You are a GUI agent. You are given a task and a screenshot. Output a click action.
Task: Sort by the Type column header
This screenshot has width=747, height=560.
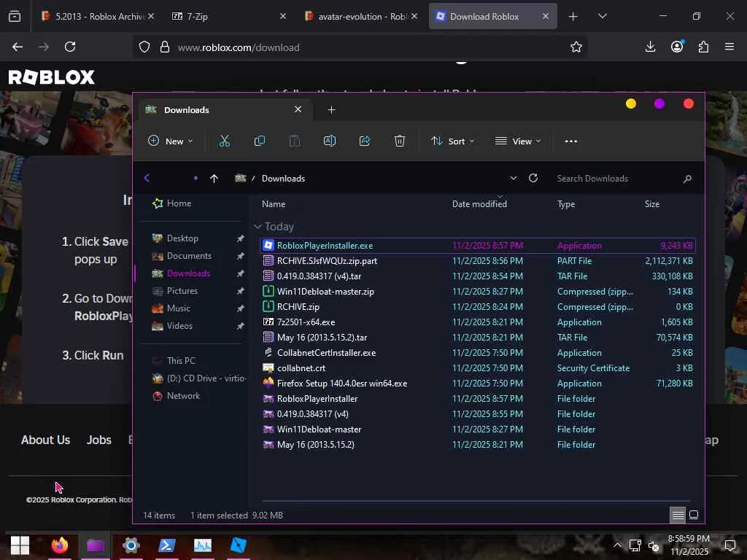[x=566, y=204]
